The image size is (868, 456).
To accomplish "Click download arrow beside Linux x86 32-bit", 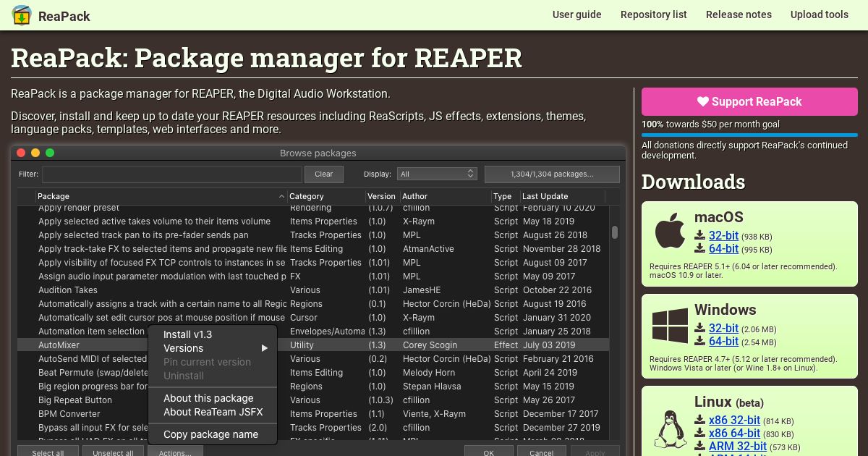I will (x=700, y=421).
